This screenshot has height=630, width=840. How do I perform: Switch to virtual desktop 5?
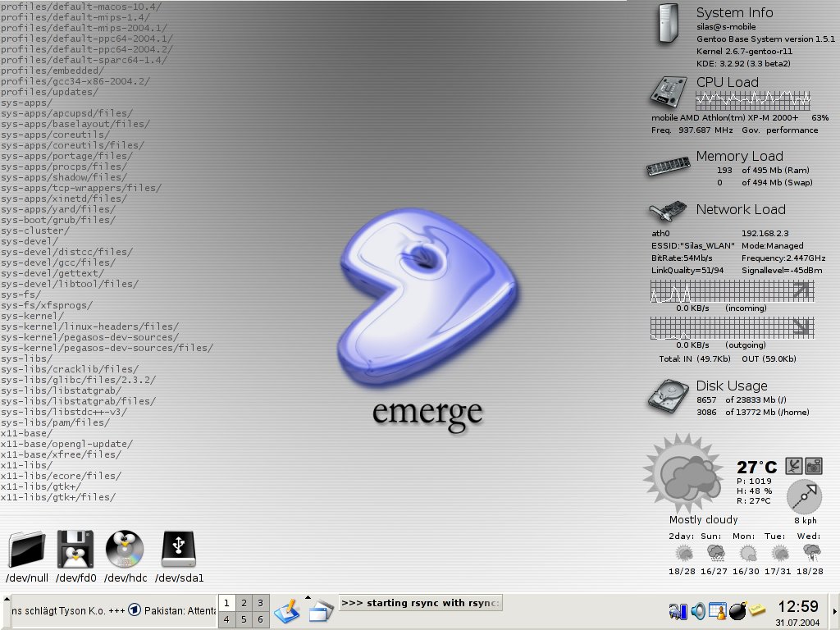[244, 619]
